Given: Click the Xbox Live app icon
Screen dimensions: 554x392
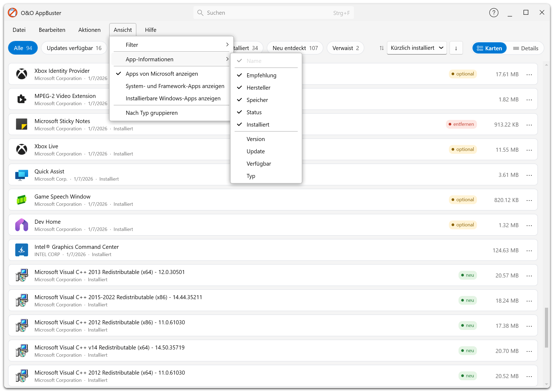Looking at the screenshot, I should (22, 150).
